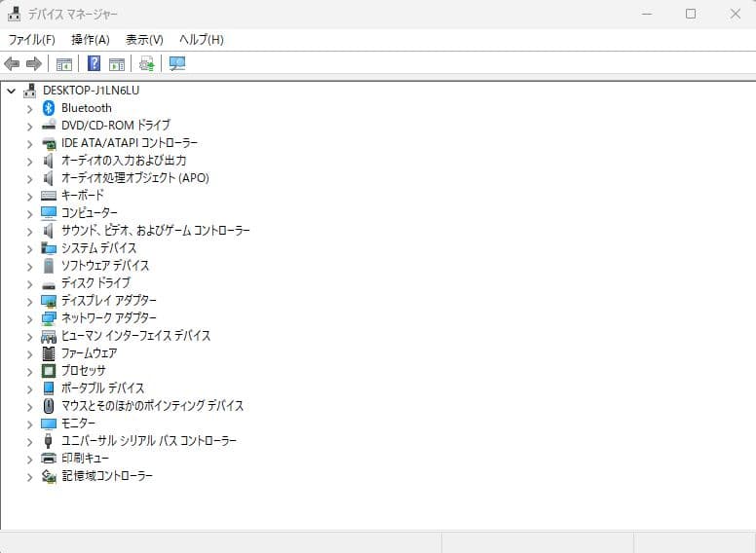Click the Forward arrow toolbar icon
Screen dimensions: 756x553
coord(34,63)
